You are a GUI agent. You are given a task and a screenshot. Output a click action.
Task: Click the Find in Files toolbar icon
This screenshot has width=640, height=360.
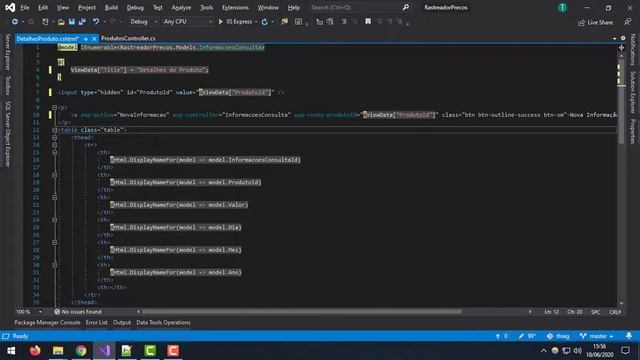[x=284, y=22]
